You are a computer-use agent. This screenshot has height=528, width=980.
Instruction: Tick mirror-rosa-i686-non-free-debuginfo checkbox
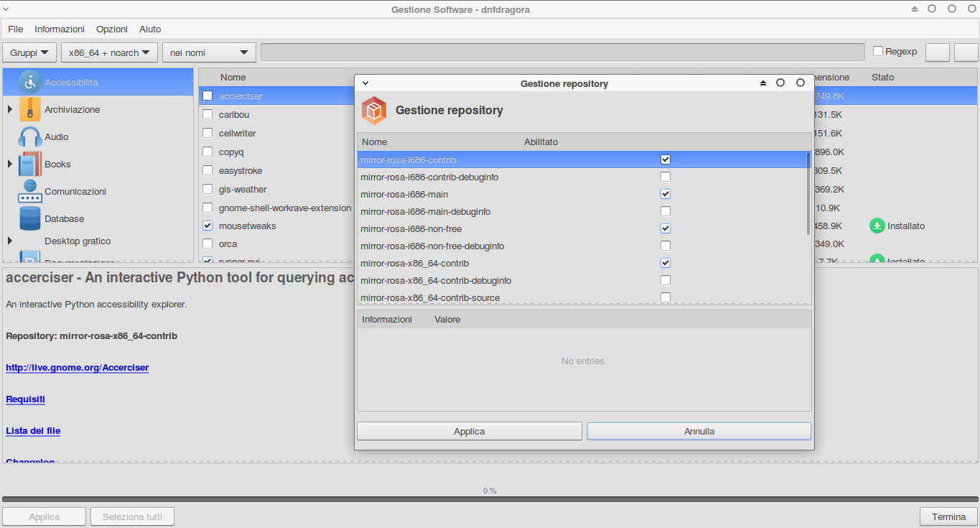[666, 246]
